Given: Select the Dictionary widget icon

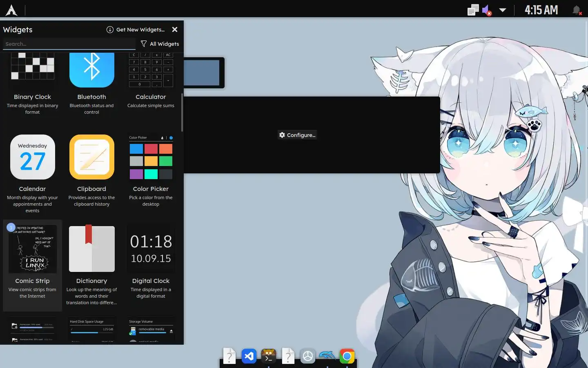Looking at the screenshot, I should tap(92, 249).
